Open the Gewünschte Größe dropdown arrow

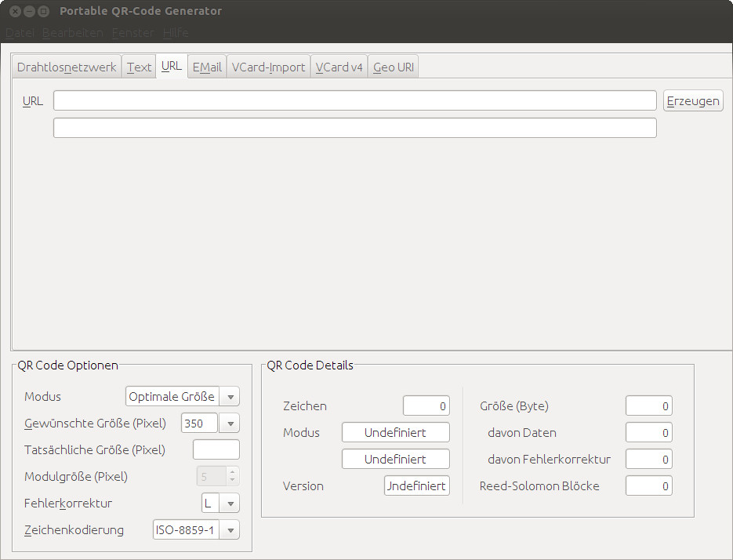230,424
